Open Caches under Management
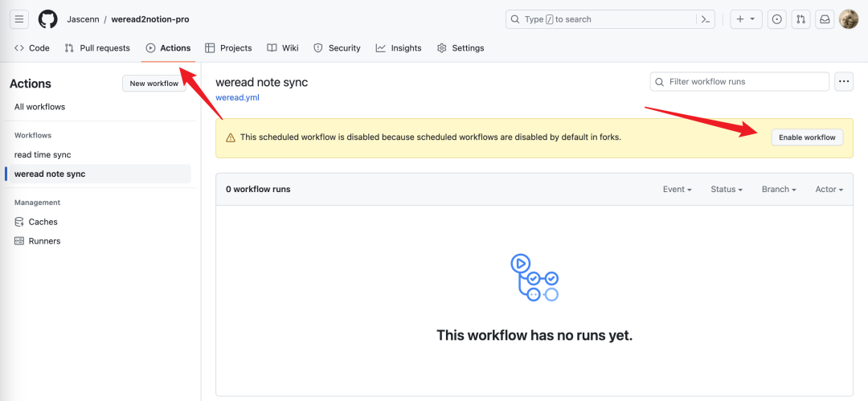 pos(43,222)
